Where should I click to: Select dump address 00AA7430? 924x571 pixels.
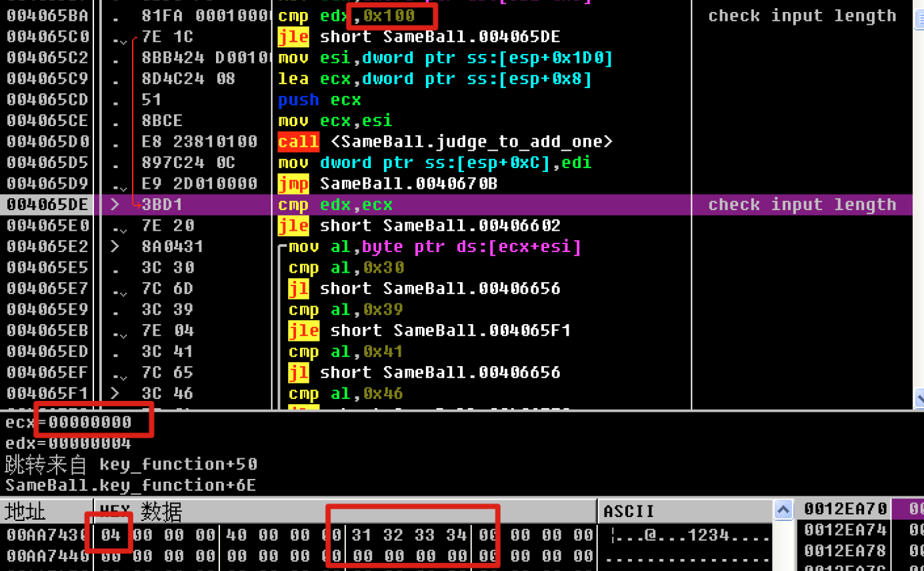pos(47,535)
